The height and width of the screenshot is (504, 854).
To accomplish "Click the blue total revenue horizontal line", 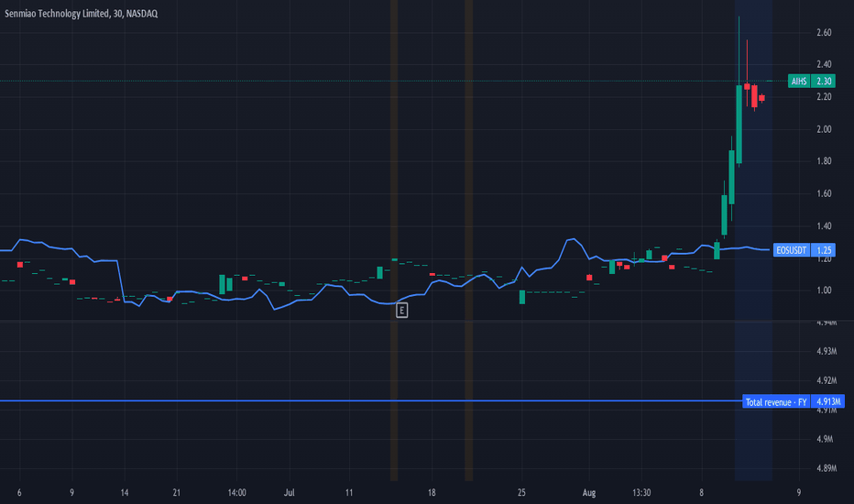I will (x=371, y=401).
